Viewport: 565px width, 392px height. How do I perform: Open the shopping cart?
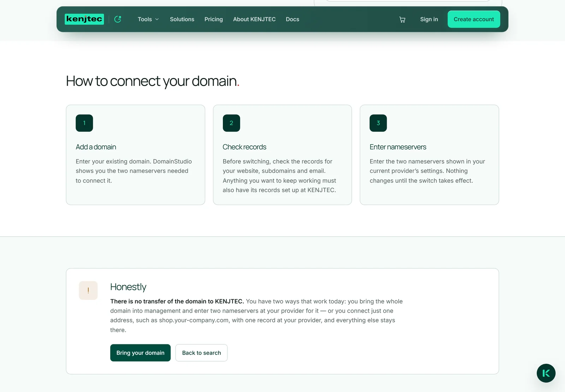(x=402, y=19)
